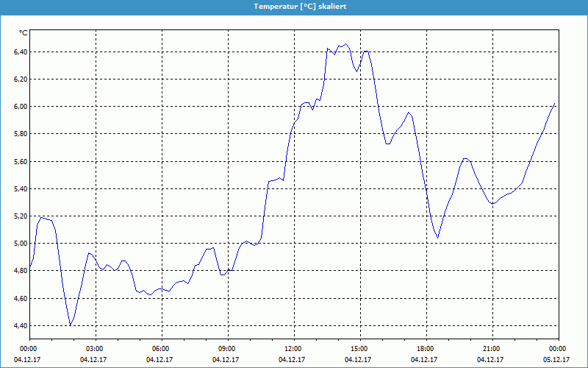588x368 pixels.
Task: Select the 06:00 time axis label
Action: click(x=161, y=349)
